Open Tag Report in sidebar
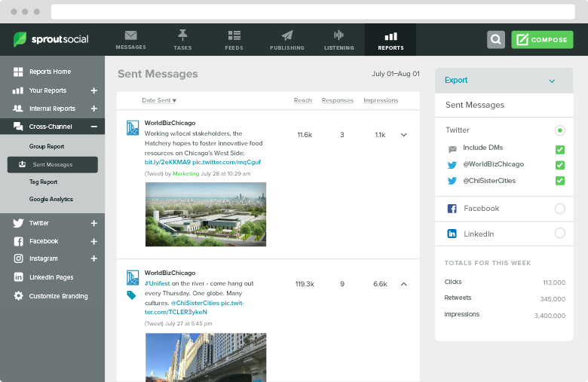Viewport: 588px width, 382px height. [44, 182]
